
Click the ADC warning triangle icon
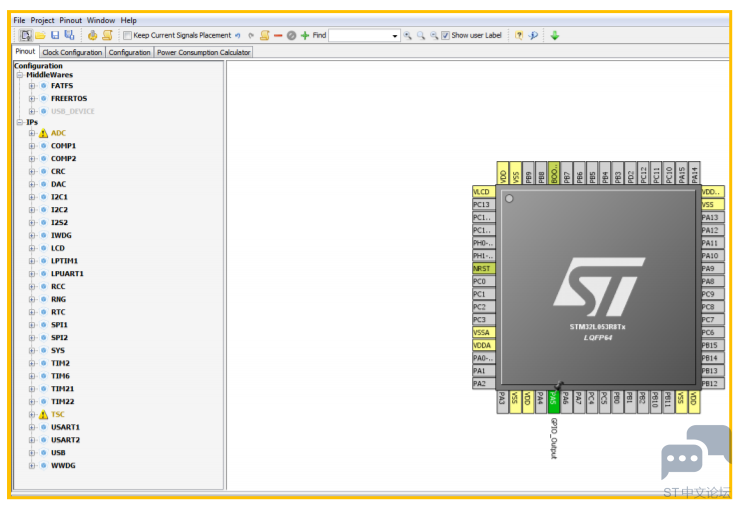[x=43, y=133]
